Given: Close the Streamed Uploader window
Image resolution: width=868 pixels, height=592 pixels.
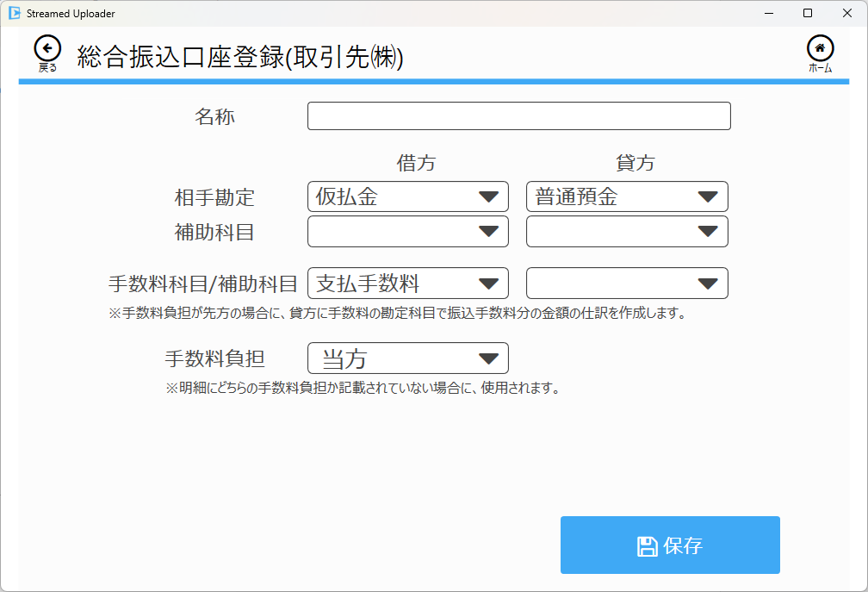Looking at the screenshot, I should tap(846, 13).
